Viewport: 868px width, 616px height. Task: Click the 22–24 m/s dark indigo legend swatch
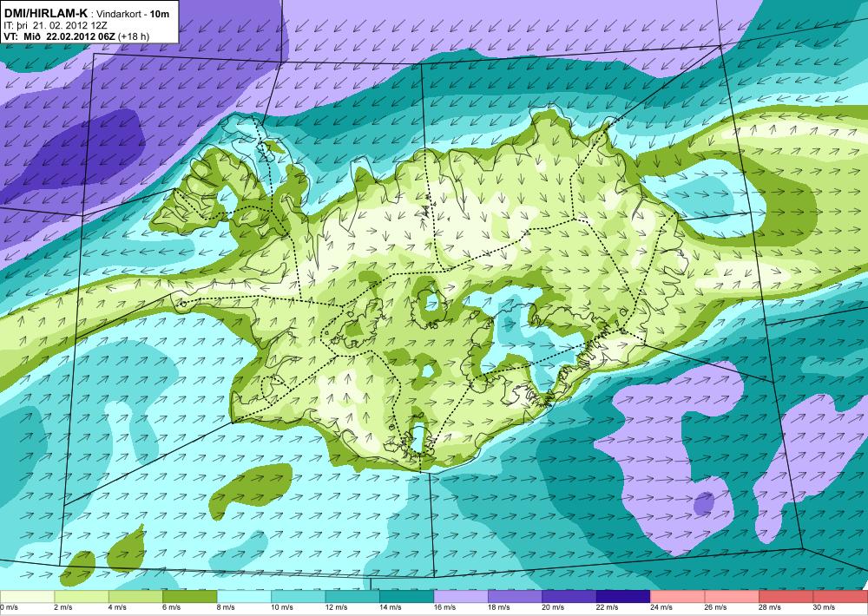624,596
